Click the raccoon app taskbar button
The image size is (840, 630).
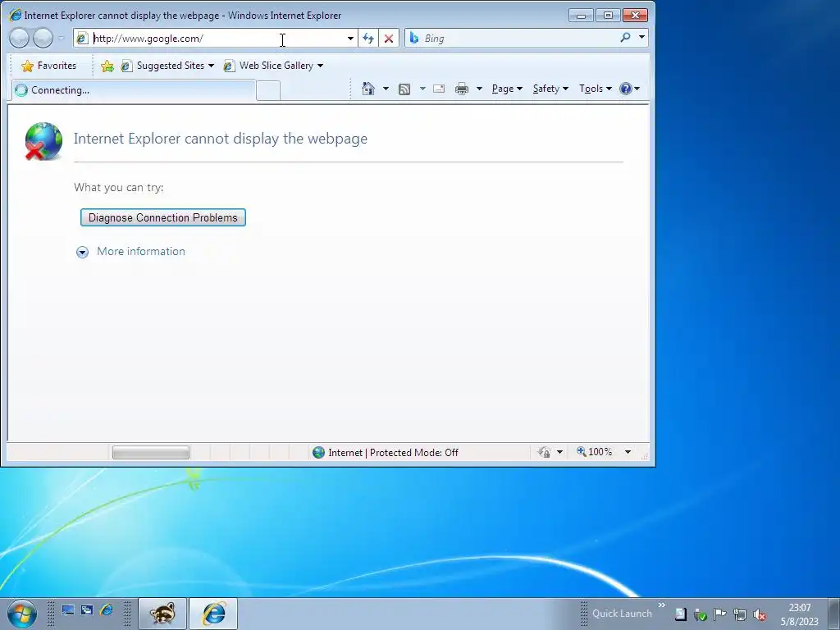coord(162,614)
